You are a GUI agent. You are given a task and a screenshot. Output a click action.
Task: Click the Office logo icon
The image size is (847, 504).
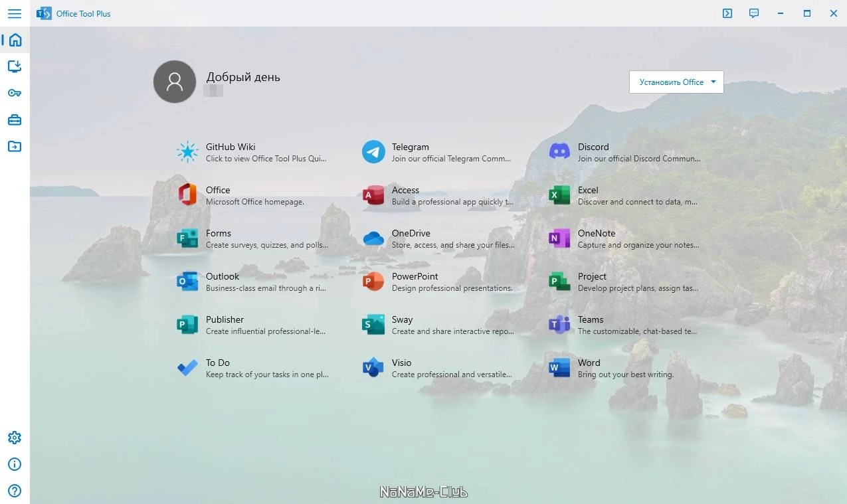coord(187,195)
